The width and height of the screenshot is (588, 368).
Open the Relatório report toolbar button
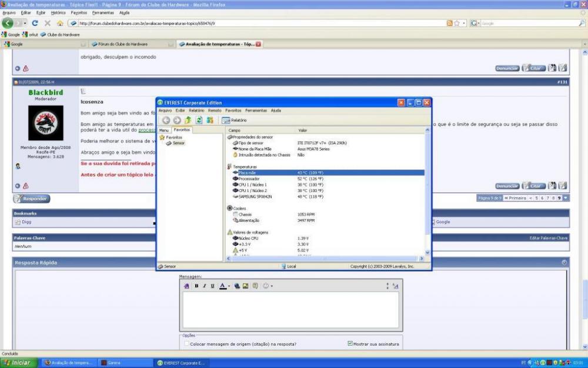pos(235,120)
